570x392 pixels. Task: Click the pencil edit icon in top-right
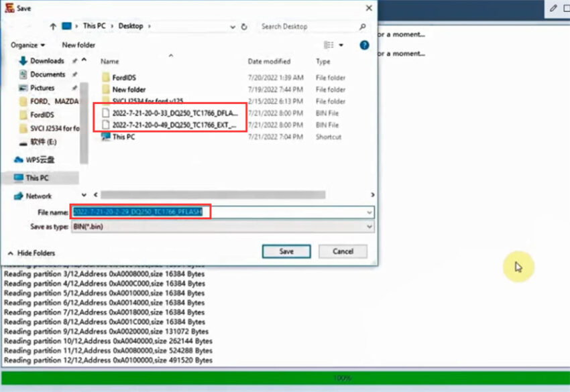coord(553,8)
